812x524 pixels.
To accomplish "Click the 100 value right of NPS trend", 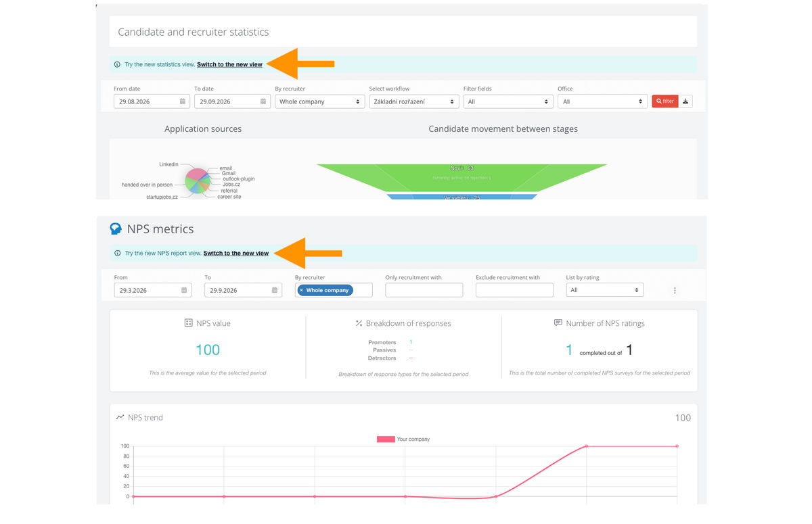I will 683,418.
